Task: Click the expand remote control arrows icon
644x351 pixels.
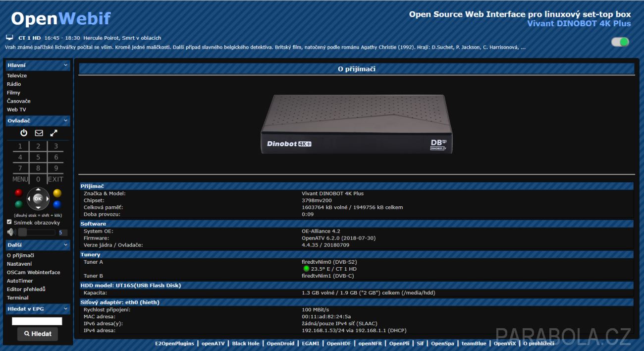Action: [54, 133]
